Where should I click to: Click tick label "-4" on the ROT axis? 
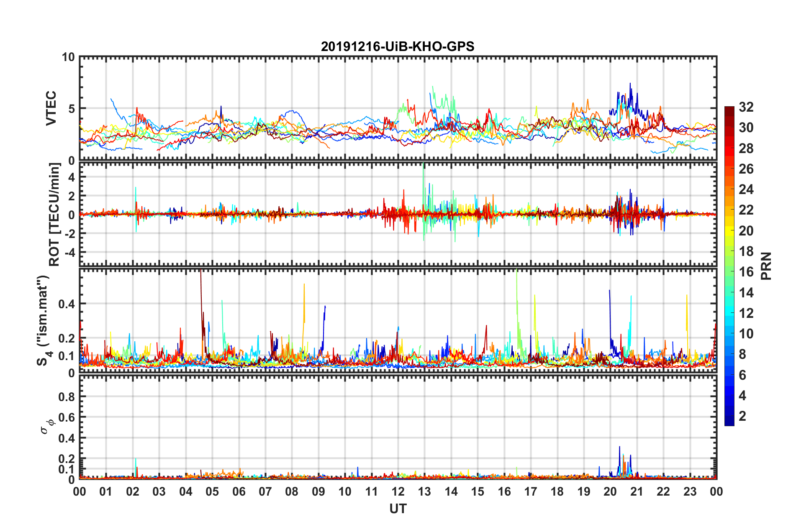[x=70, y=253]
